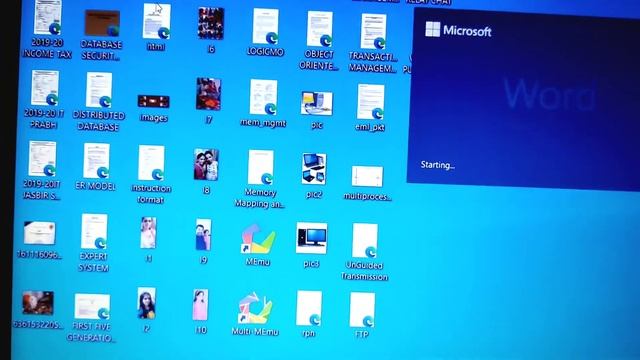This screenshot has width=640, height=360.
Task: Open the html file icon
Action: (x=157, y=21)
